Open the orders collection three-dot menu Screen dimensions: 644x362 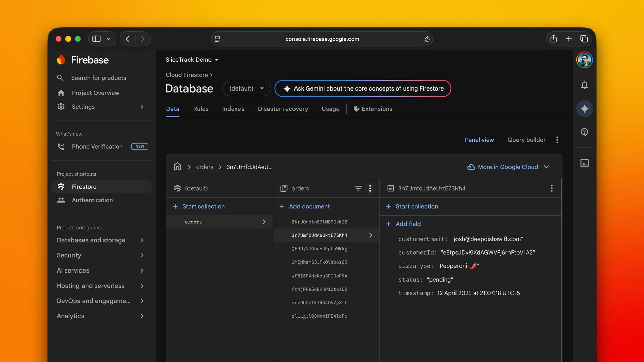click(370, 188)
